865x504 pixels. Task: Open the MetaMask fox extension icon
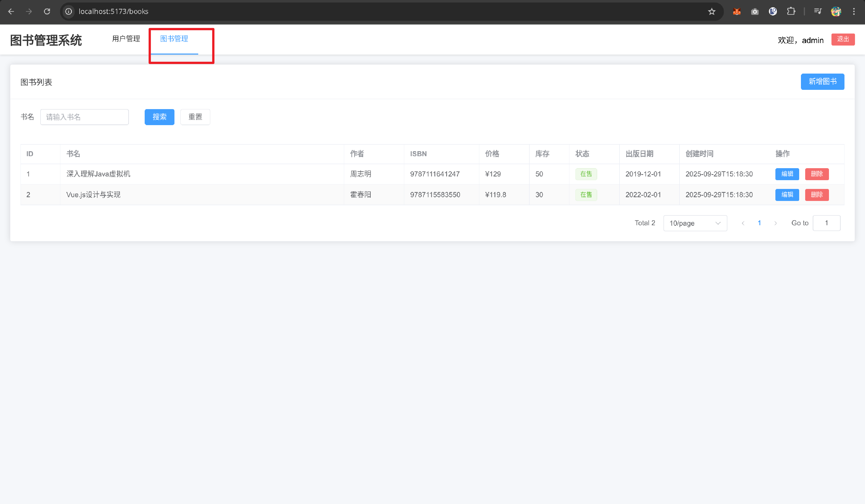point(737,11)
